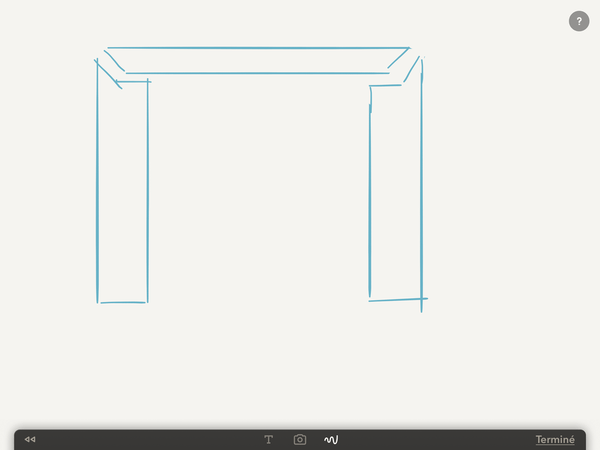This screenshot has width=600, height=450.
Task: Tap the top-left corner joint of the drawing
Action: 110,70
